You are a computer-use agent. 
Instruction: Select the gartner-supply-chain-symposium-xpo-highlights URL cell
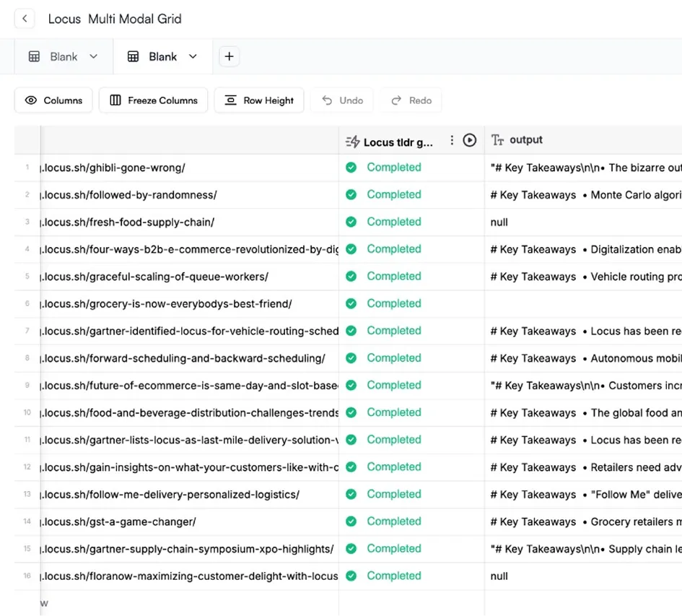click(190, 549)
